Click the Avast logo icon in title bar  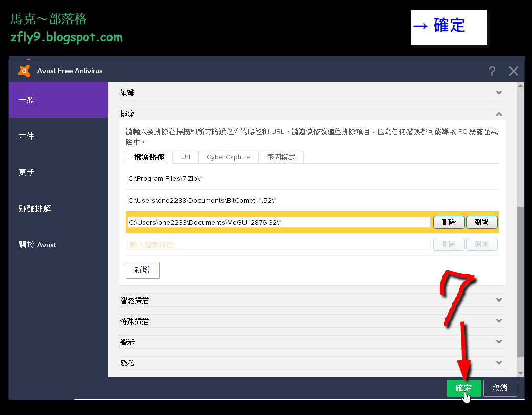tap(24, 71)
